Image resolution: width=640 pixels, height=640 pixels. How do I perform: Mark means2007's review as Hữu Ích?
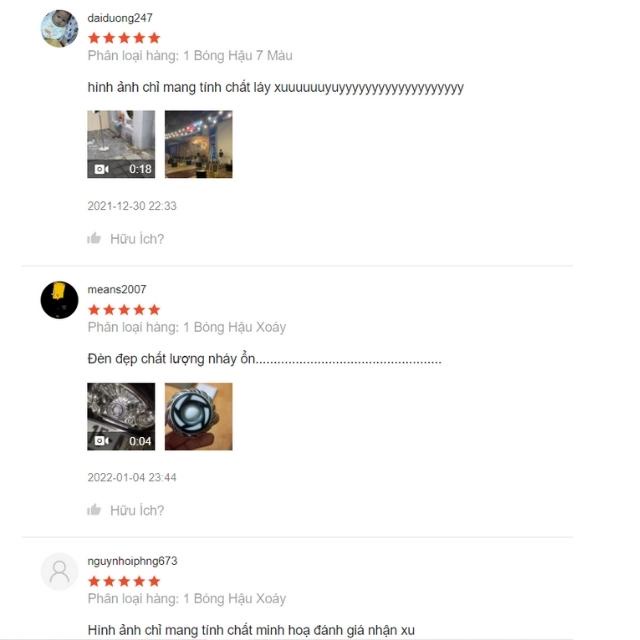[137, 510]
